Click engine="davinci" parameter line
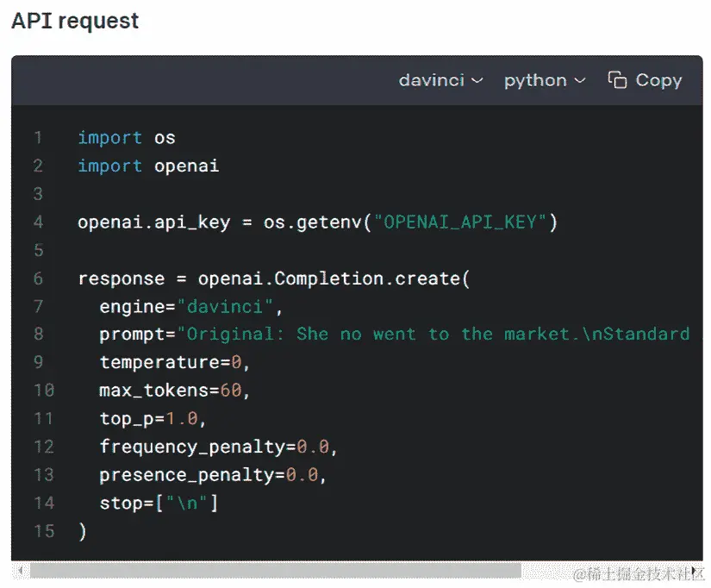The height and width of the screenshot is (588, 711). tap(191, 307)
